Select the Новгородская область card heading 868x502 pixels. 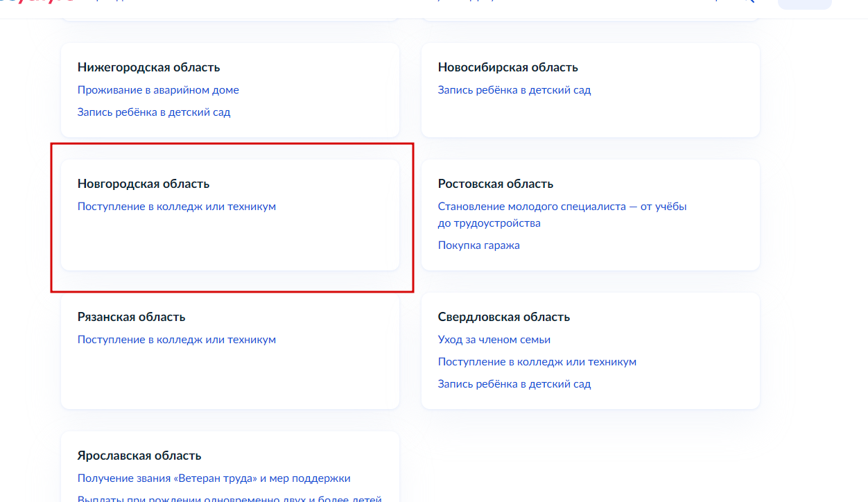tap(144, 184)
